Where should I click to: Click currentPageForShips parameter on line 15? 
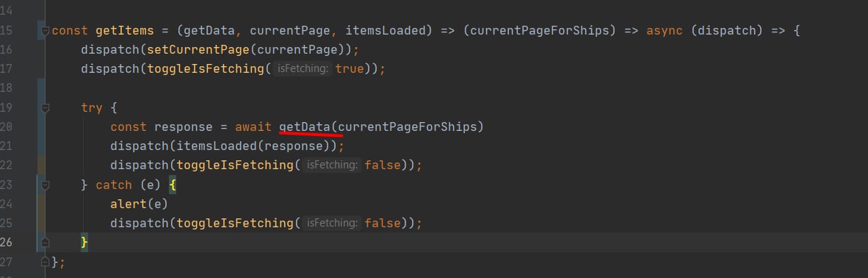539,30
